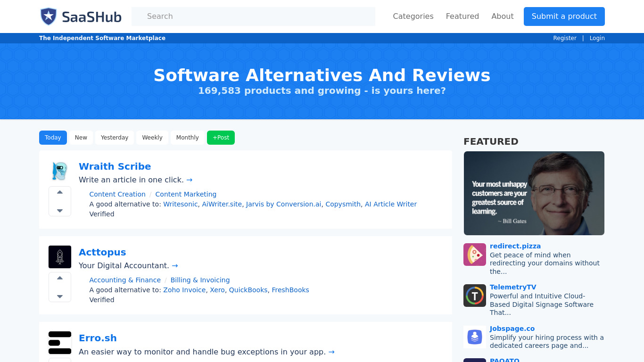
Task: Open the Wraith Scribe product icon
Action: point(60,171)
